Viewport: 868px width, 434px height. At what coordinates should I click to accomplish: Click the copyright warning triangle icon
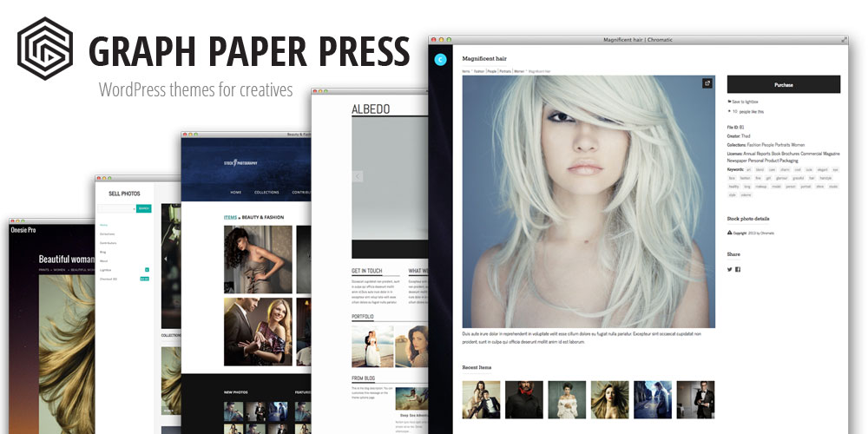tap(730, 233)
